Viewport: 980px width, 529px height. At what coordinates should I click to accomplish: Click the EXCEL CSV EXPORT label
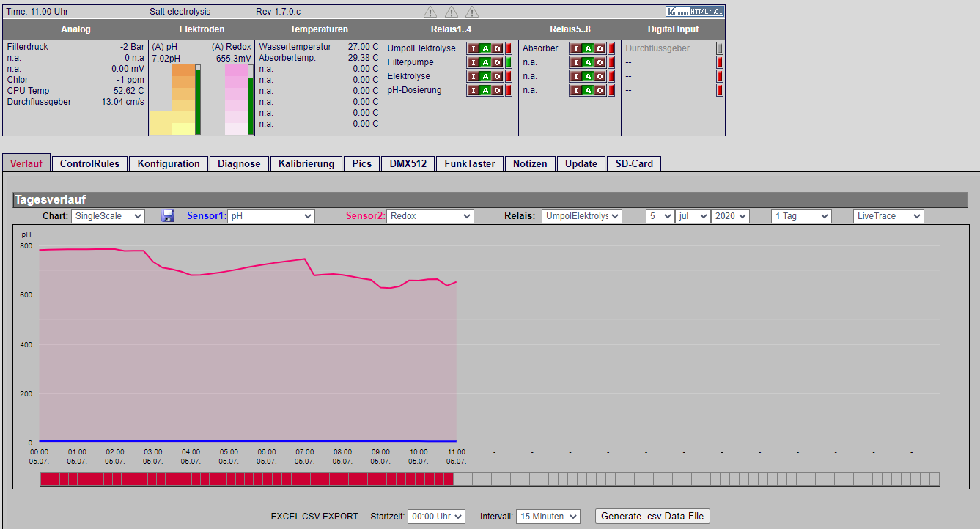314,517
